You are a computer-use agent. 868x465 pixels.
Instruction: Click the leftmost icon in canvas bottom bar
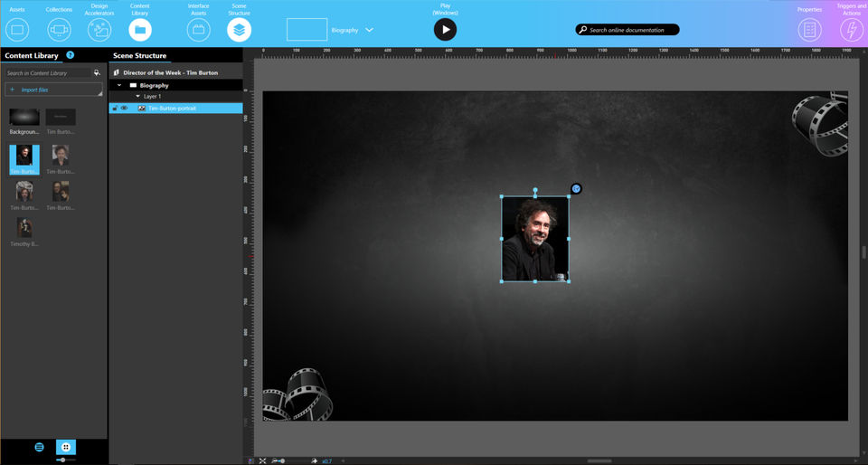[250, 460]
